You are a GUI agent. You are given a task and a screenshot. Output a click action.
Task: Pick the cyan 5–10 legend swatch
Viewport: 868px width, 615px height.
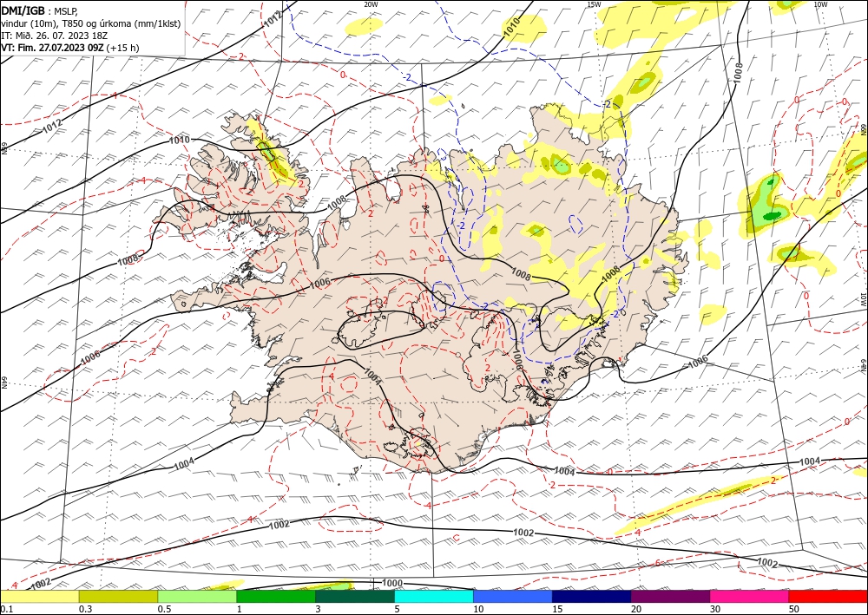coord(434,596)
